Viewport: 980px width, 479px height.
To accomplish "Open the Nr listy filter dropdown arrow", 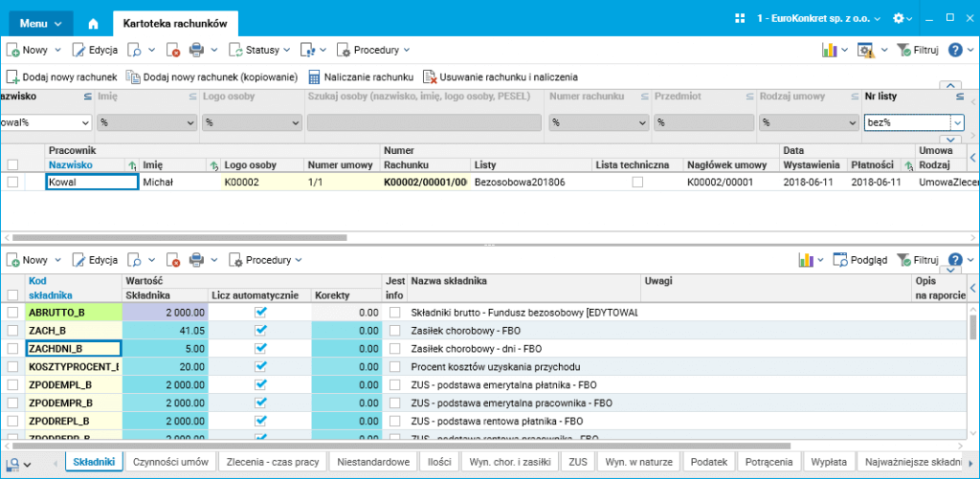I will coord(956,122).
